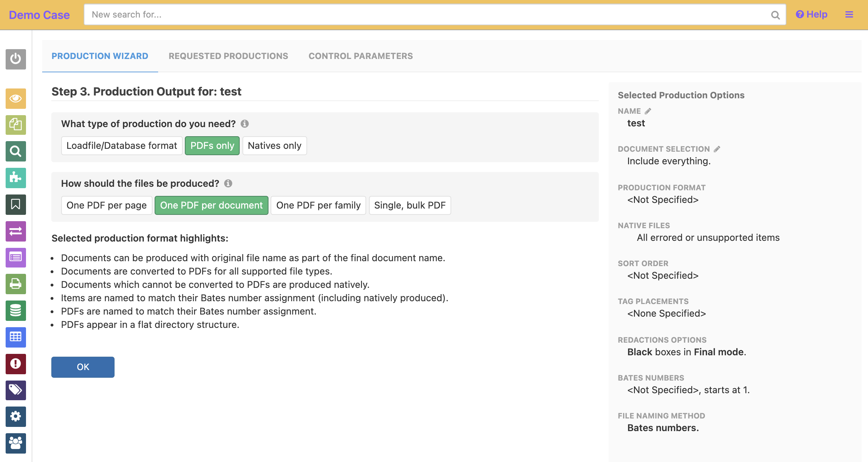Open the tags sidebar icon
Screen dimensions: 868x462
click(x=16, y=390)
